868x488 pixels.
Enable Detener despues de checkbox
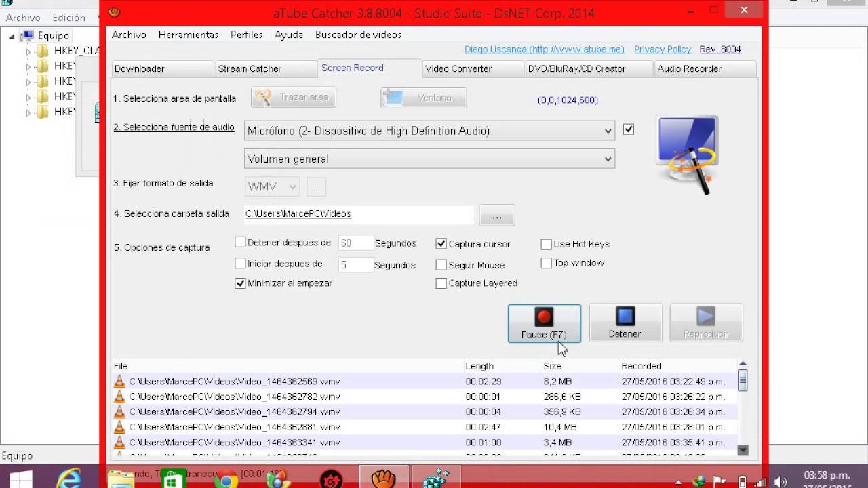tap(240, 242)
